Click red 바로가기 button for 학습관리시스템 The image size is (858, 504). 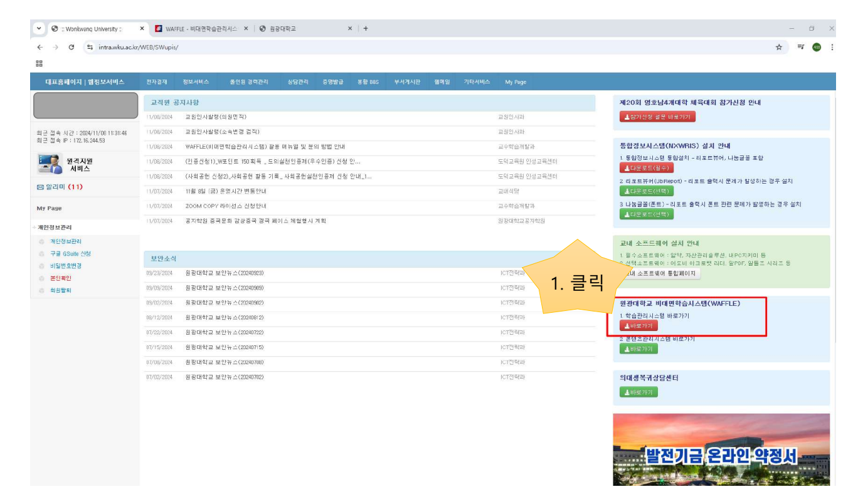(x=638, y=326)
